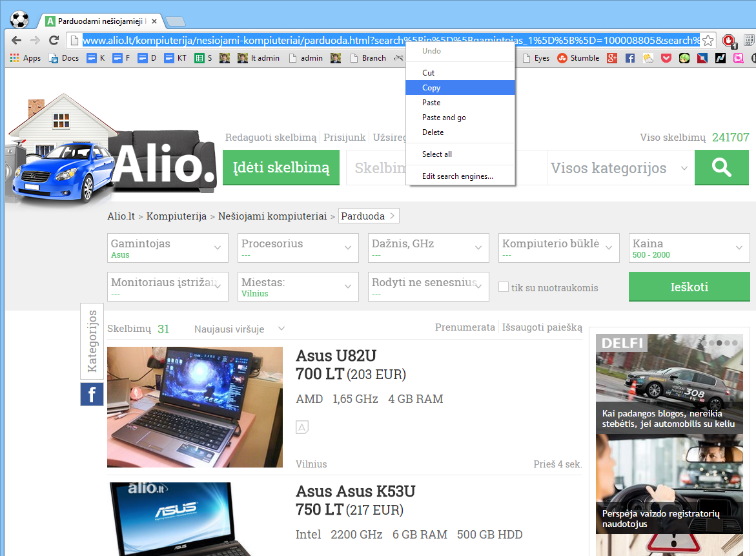The image size is (756, 556).
Task: Open the D document bookmark
Action: [x=147, y=58]
